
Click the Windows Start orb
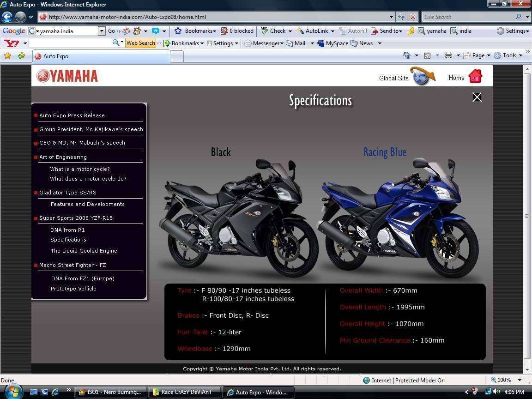(13, 392)
